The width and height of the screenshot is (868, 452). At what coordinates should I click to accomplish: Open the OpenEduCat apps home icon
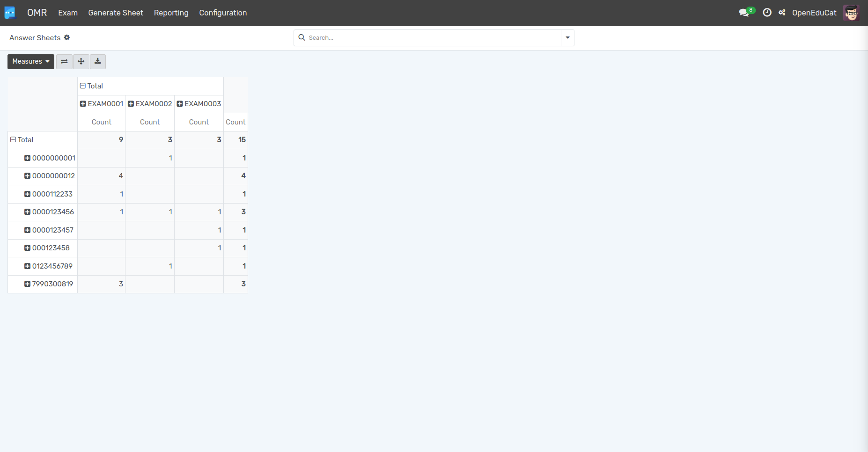(x=10, y=13)
